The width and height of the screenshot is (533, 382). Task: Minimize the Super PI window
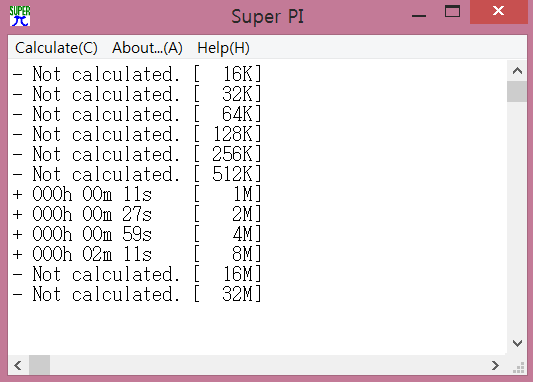(419, 12)
